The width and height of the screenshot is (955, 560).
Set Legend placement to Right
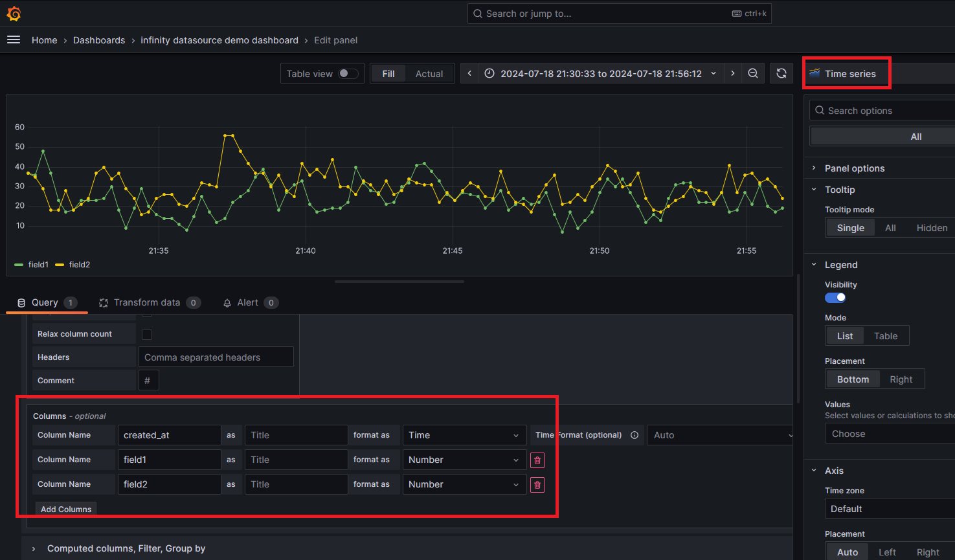(x=901, y=379)
